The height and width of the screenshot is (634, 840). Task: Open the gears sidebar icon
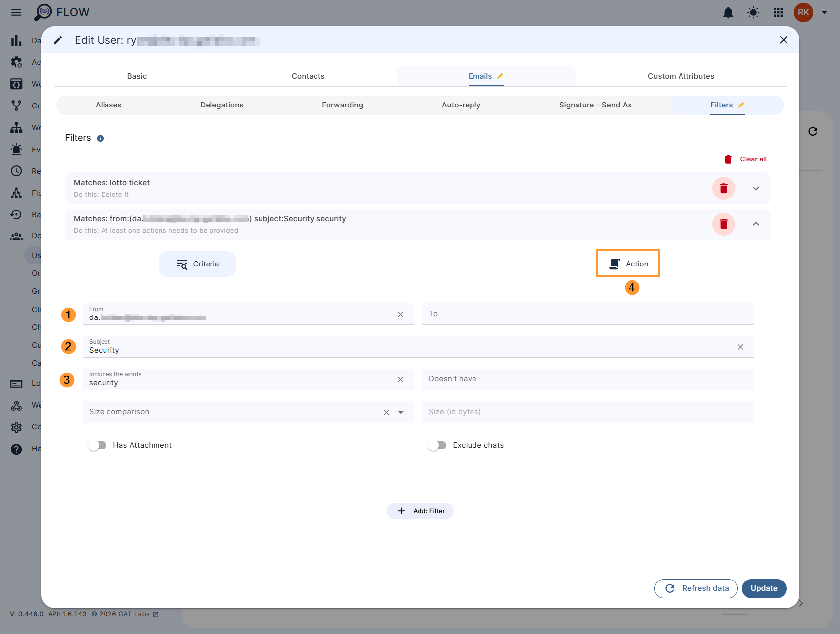(16, 62)
